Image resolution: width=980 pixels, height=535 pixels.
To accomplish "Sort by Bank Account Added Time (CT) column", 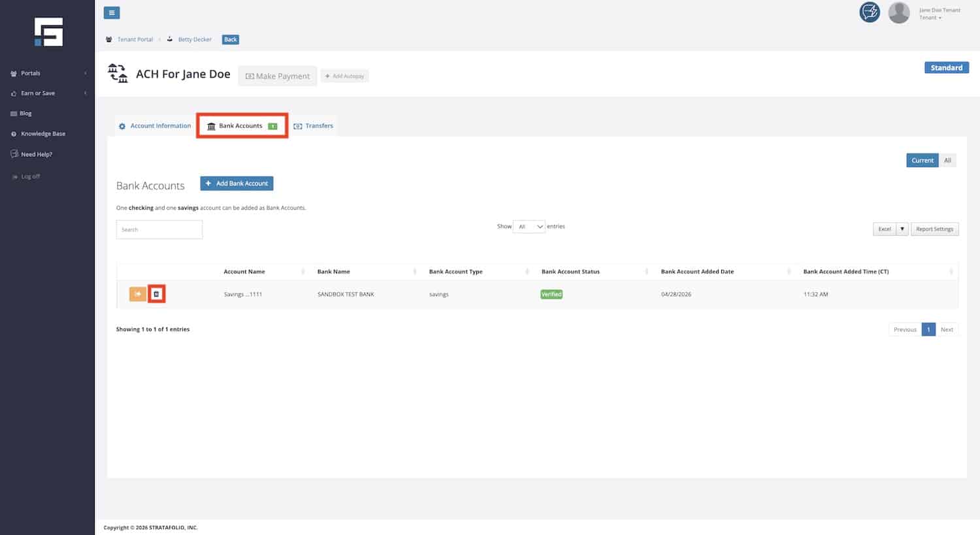I will click(877, 272).
